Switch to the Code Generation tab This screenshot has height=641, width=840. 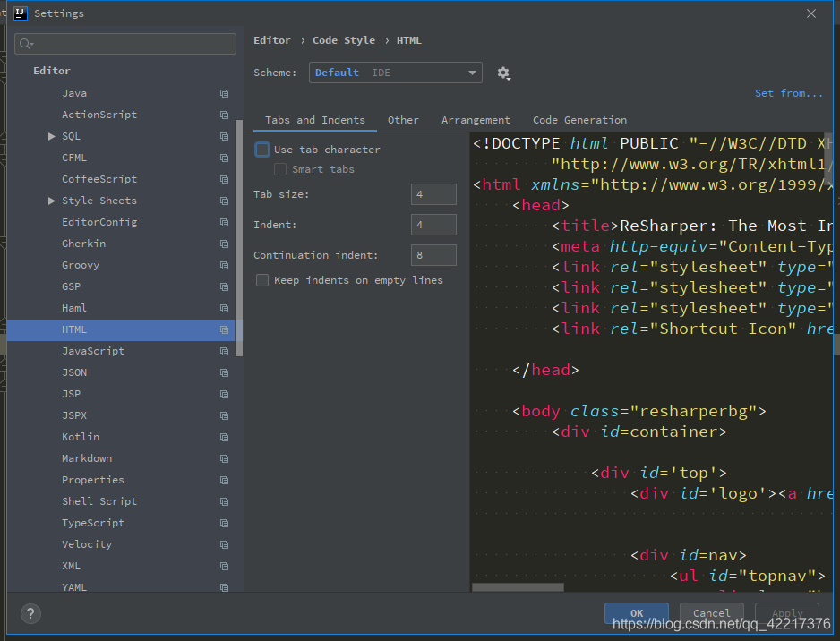click(x=579, y=120)
